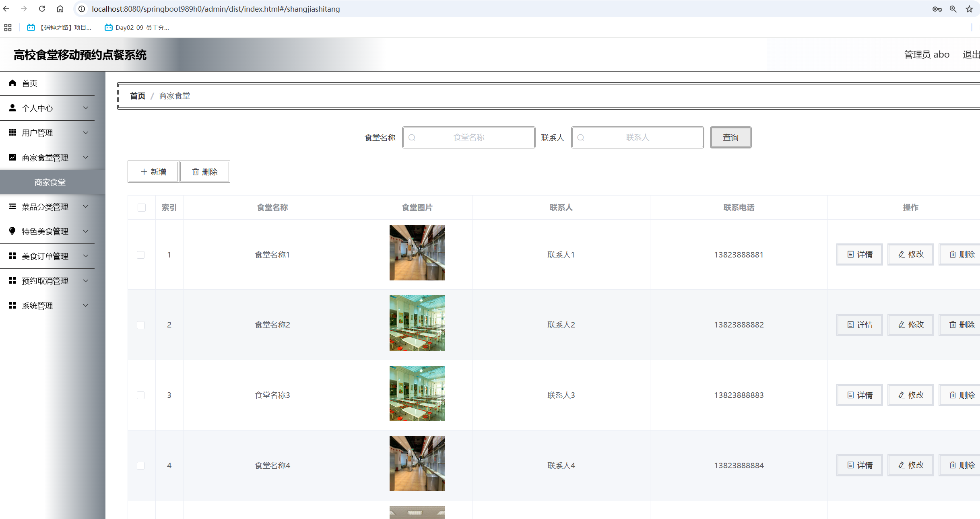Expand 个人中心 menu chevron
Screen dimensions: 980x519
pos(86,108)
